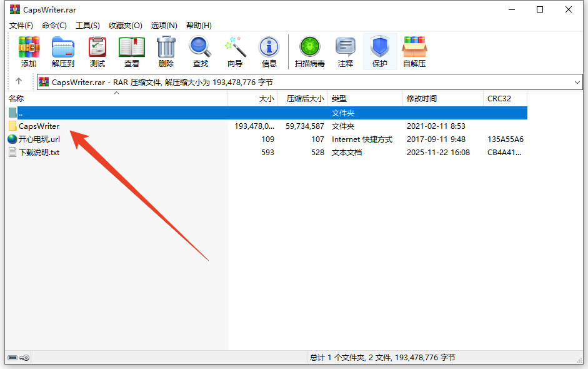The width and height of the screenshot is (588, 369).
Task: Expand the address bar path dropdown
Action: 577,82
